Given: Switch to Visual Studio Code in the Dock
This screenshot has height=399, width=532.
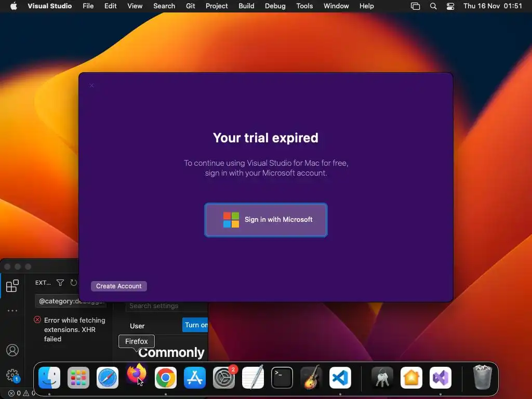Looking at the screenshot, I should click(x=340, y=378).
